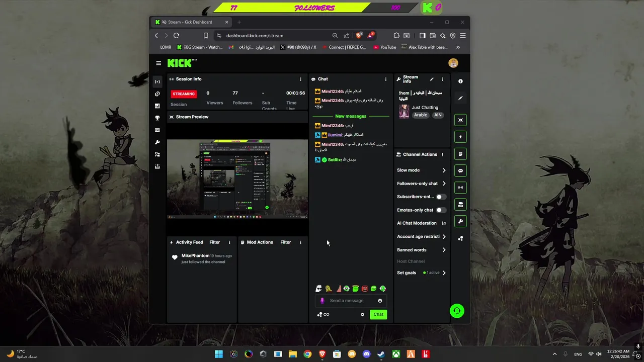
Task: Click the three-dots icon at right rail bottom
Action: (x=460, y=238)
